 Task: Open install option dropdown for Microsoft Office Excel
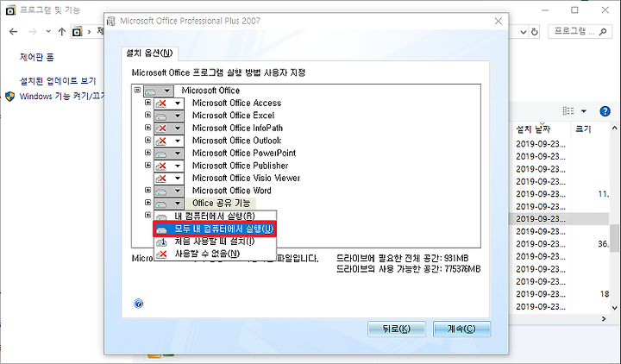coord(169,116)
